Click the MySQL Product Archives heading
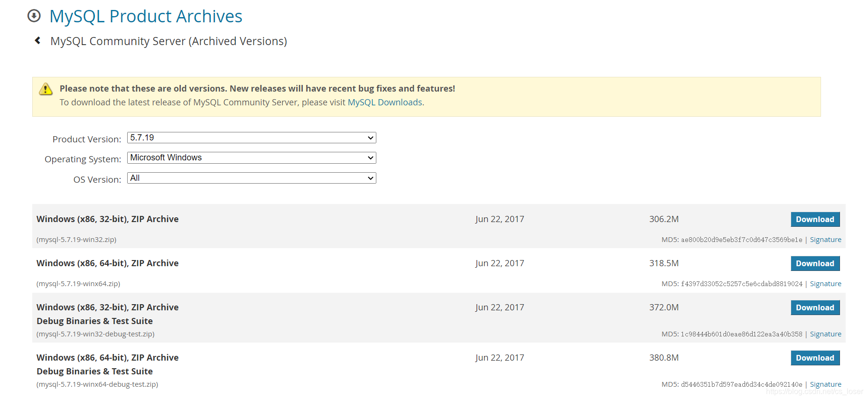 pos(146,16)
